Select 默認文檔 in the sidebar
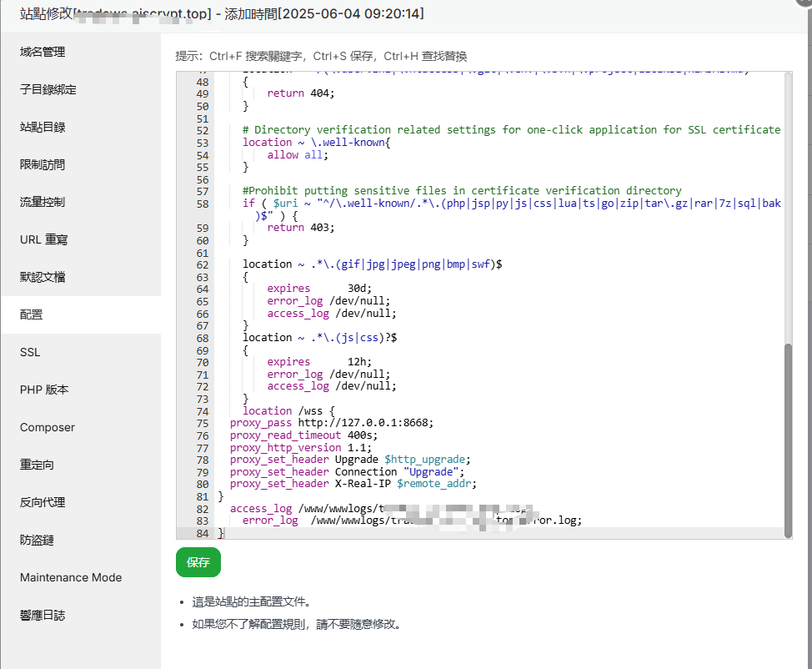 (43, 277)
